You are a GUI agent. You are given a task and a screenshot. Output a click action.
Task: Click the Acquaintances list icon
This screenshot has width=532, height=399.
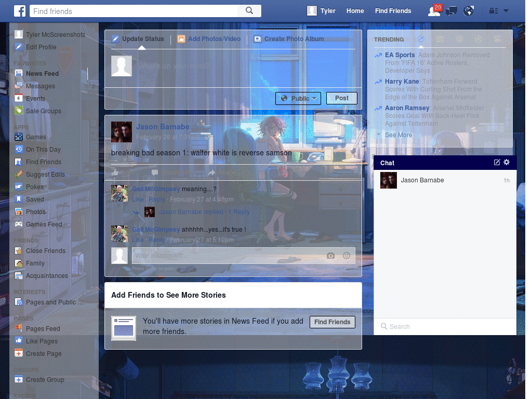pos(19,276)
